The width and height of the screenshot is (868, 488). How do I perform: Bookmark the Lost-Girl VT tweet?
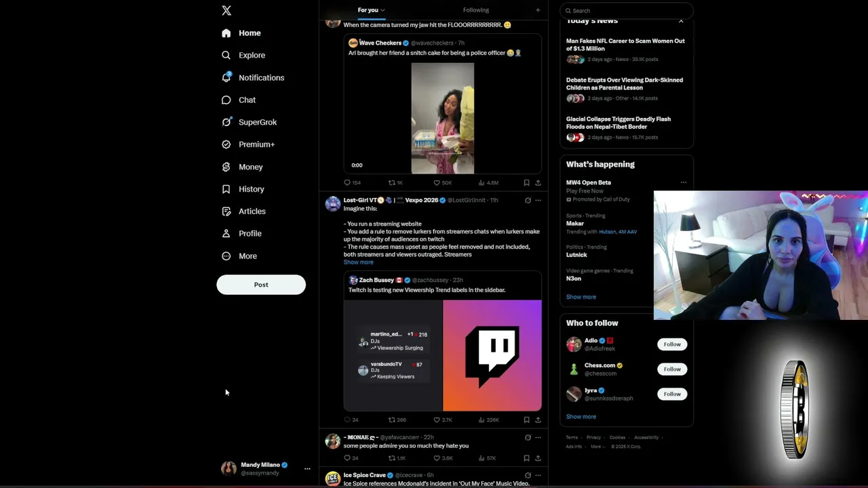tap(526, 420)
